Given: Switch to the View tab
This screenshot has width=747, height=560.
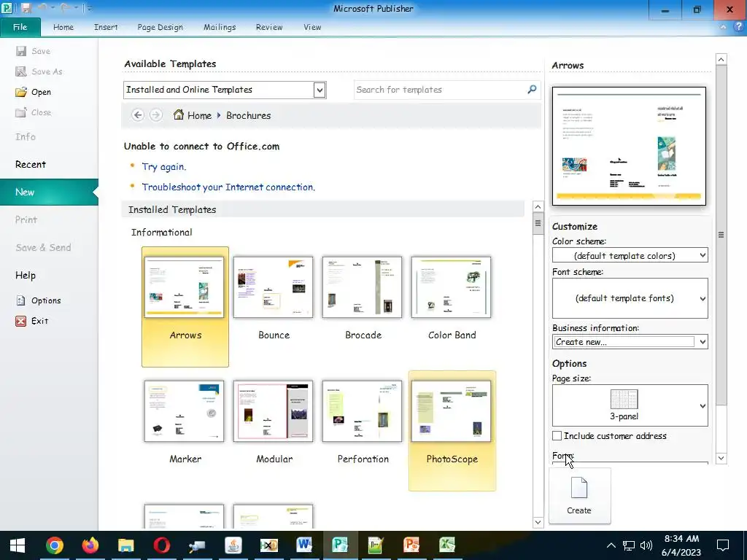Looking at the screenshot, I should click(x=312, y=27).
